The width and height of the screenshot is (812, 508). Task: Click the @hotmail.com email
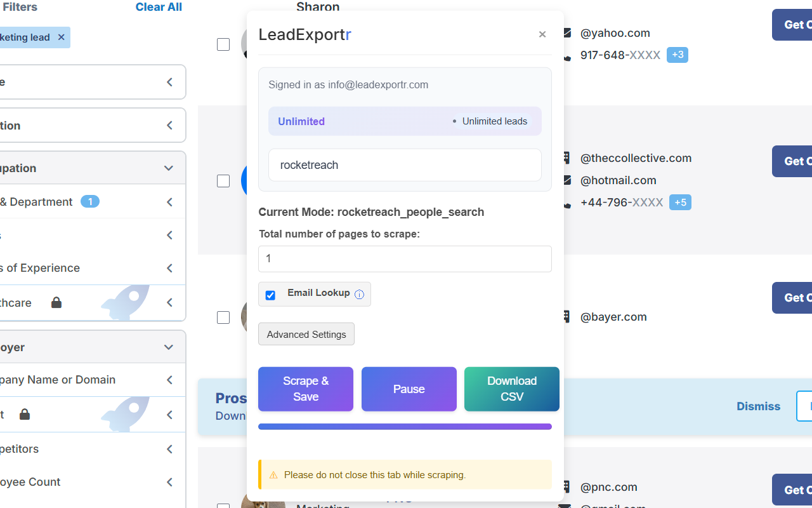(x=619, y=180)
